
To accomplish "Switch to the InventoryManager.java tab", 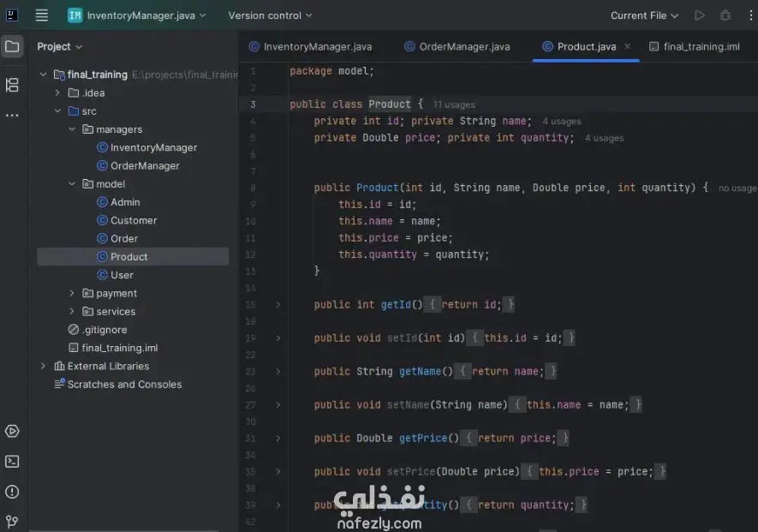I will pos(310,46).
